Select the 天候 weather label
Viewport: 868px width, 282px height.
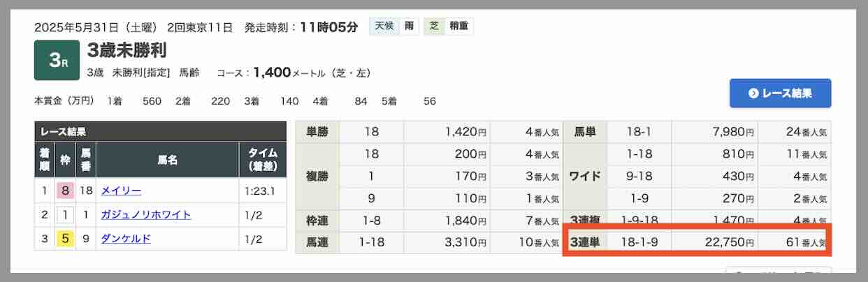(384, 27)
